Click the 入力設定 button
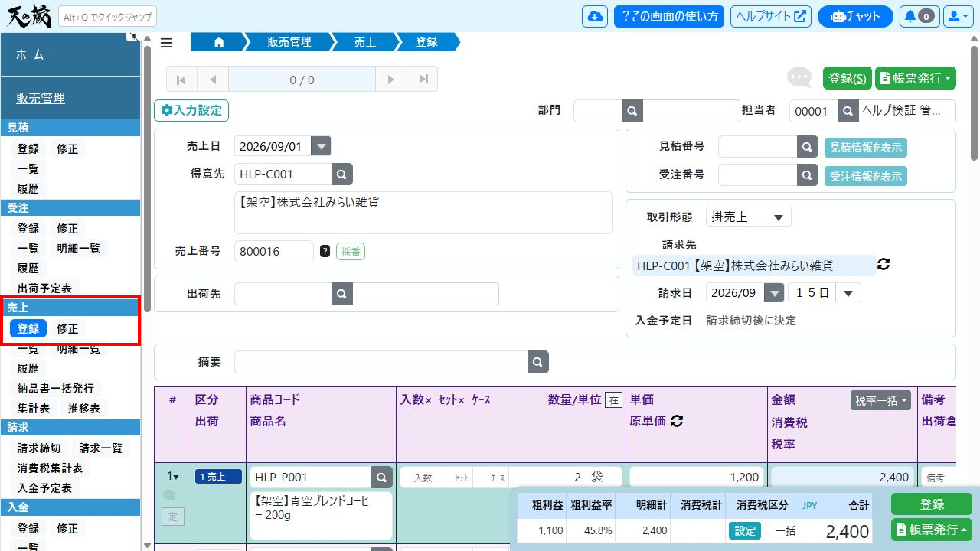 point(191,111)
